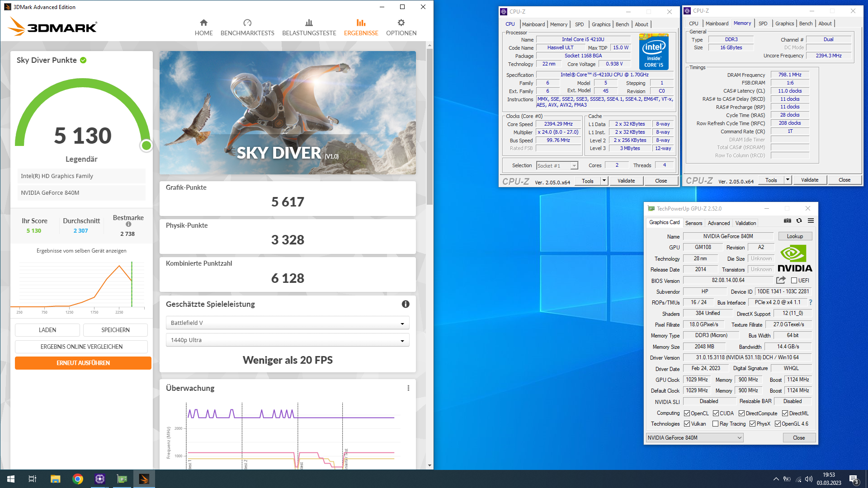Toggle the UEFI checkbox in GPU-Z
868x488 pixels.
(x=794, y=281)
